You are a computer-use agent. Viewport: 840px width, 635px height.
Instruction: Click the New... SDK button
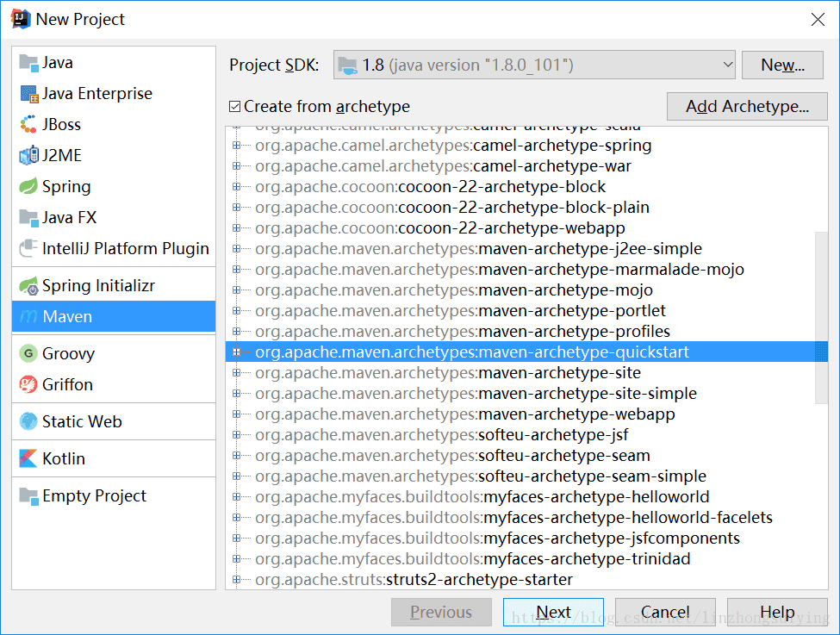pyautogui.click(x=782, y=65)
